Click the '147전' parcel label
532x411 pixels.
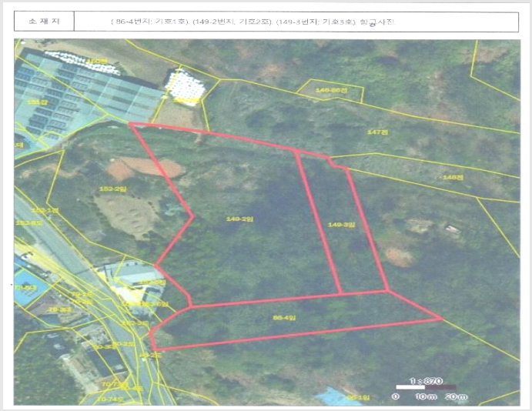point(377,132)
